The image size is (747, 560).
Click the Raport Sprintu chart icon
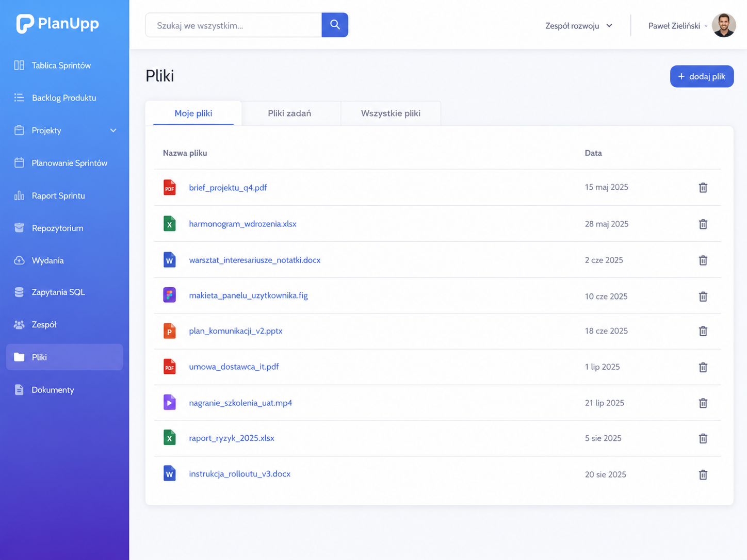pos(19,195)
